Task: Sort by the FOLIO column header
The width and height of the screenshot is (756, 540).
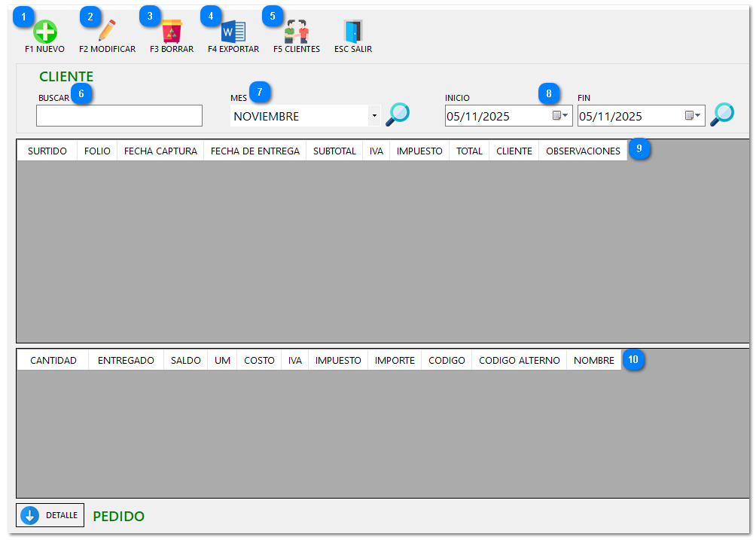Action: point(97,151)
